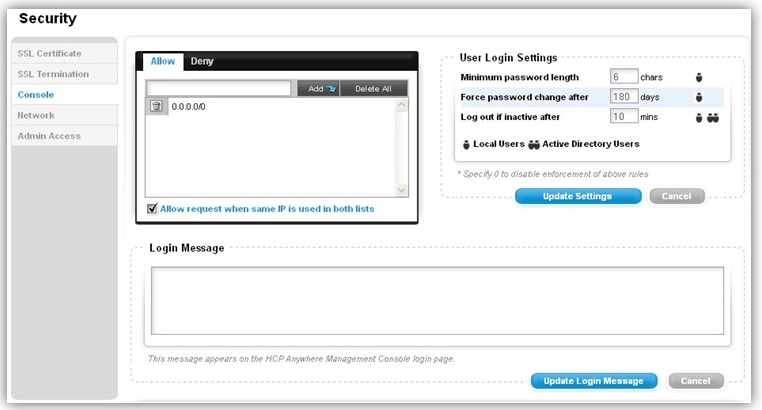
Task: Switch to the Allow tab
Action: click(x=163, y=61)
